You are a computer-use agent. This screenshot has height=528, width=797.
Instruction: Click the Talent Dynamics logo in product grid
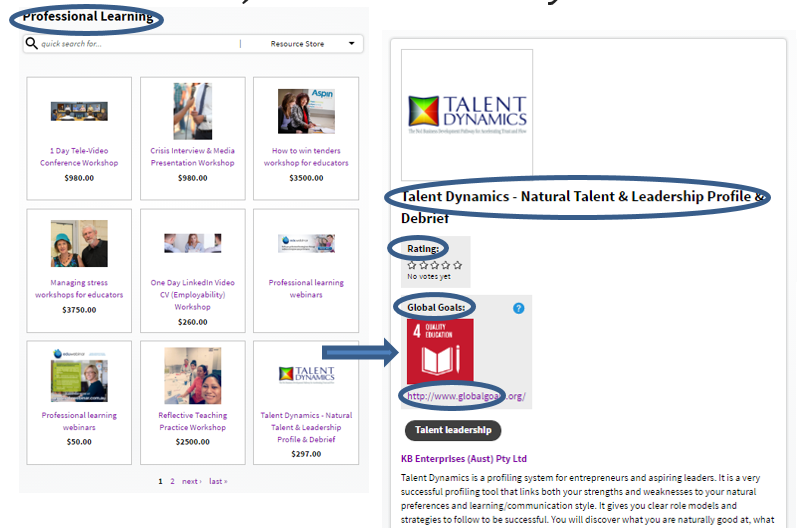pos(306,375)
